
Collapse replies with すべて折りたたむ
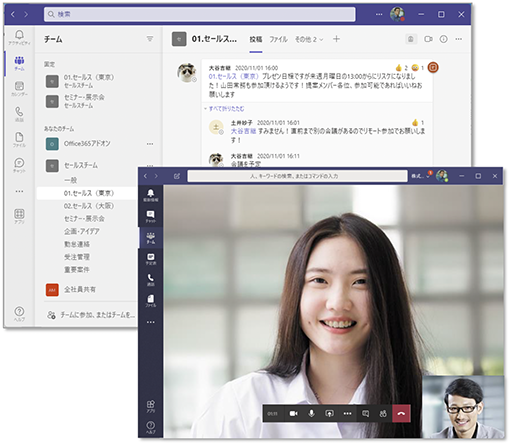tap(227, 109)
